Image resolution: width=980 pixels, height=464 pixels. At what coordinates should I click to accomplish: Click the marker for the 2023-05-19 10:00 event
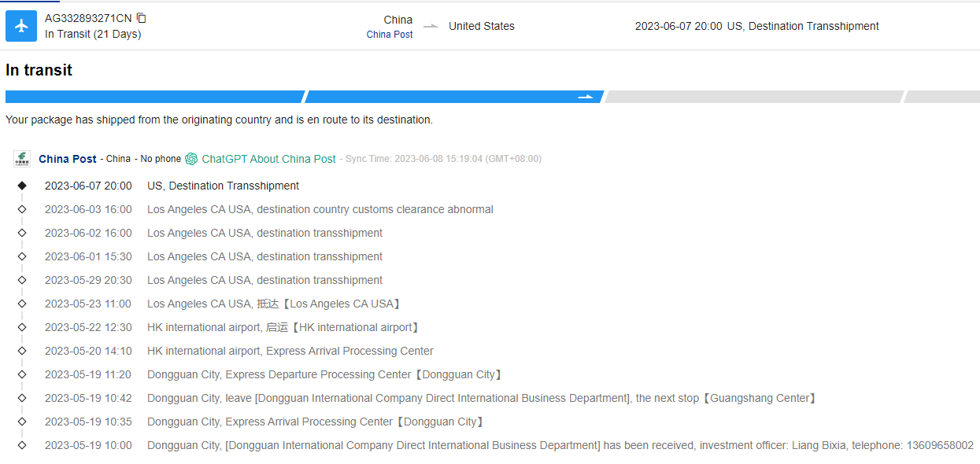[22, 445]
